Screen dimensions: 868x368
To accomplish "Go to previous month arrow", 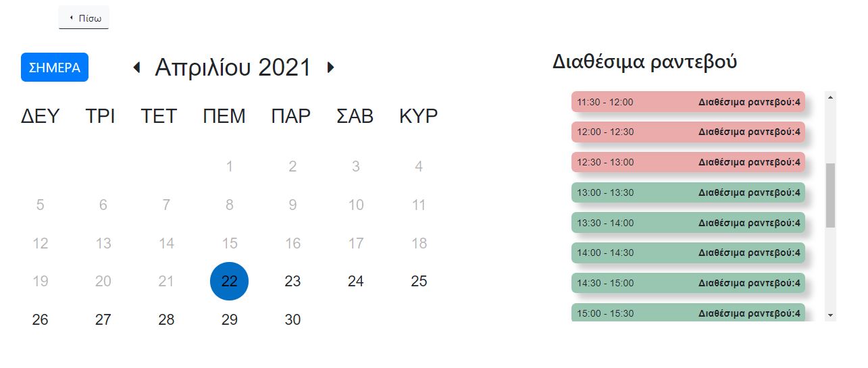I will pos(137,68).
